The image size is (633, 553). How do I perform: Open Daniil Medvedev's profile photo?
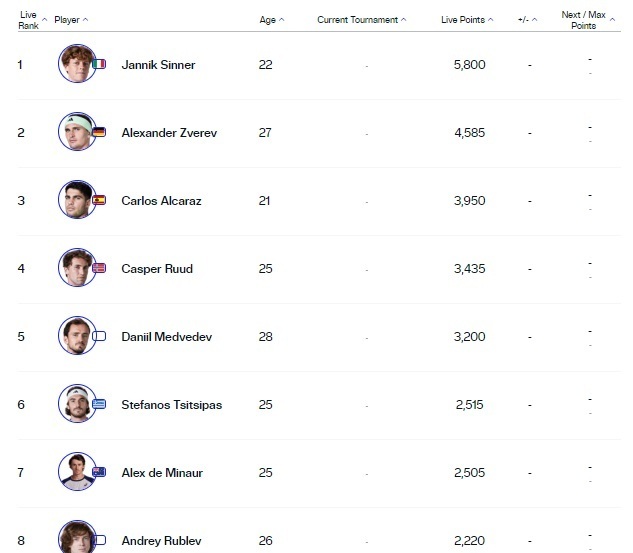[x=76, y=336]
